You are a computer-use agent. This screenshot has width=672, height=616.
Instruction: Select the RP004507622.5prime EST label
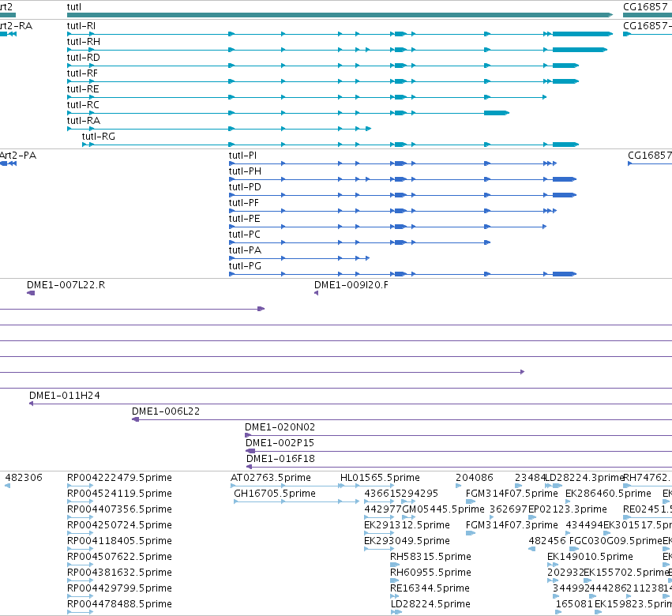point(119,557)
